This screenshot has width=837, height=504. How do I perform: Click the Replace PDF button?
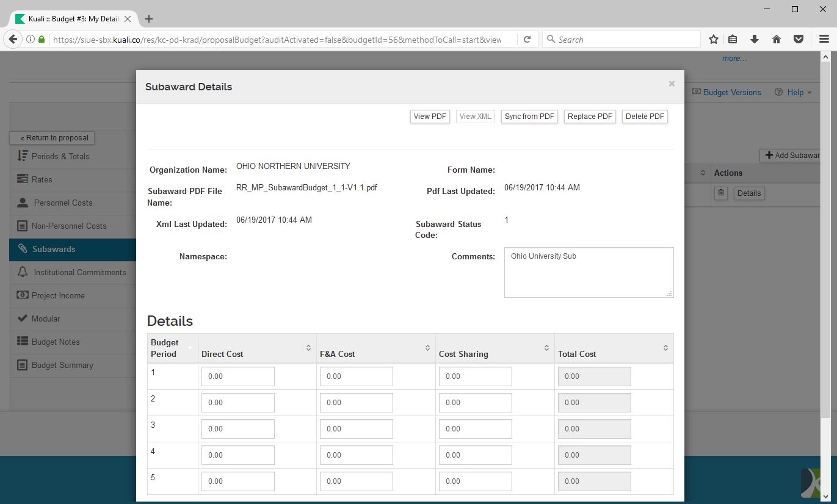pyautogui.click(x=590, y=117)
